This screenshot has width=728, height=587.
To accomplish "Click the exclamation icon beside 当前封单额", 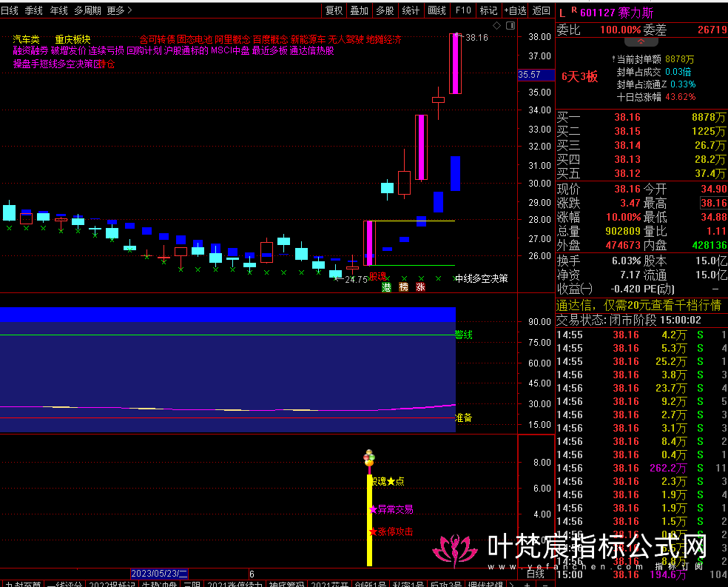I will [614, 59].
